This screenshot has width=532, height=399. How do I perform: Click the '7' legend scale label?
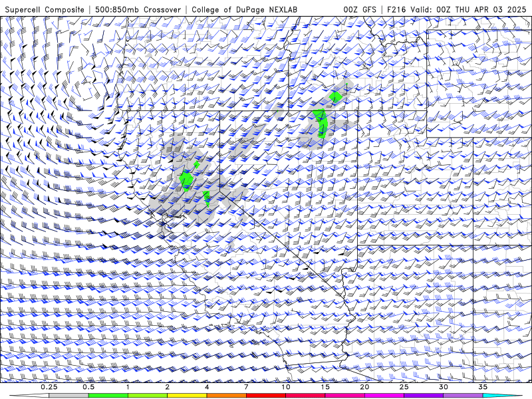pyautogui.click(x=246, y=387)
